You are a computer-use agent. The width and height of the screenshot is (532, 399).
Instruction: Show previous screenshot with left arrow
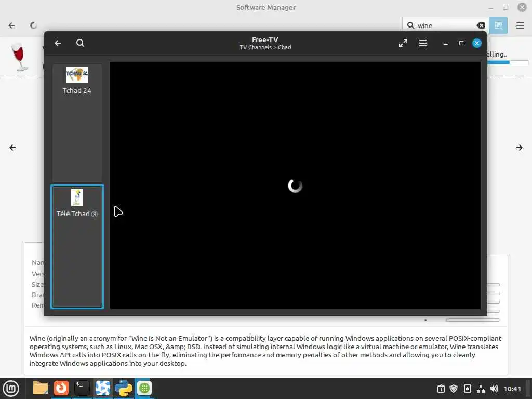click(12, 148)
